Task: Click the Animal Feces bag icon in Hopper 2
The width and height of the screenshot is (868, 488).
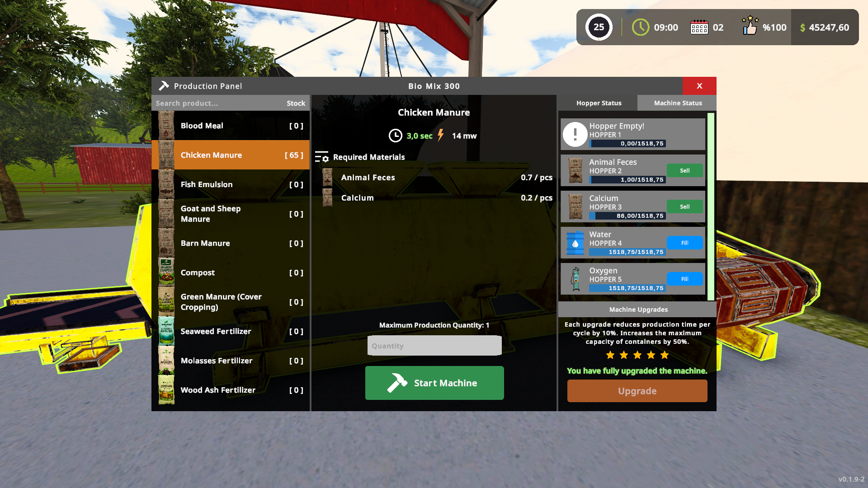Action: point(575,170)
